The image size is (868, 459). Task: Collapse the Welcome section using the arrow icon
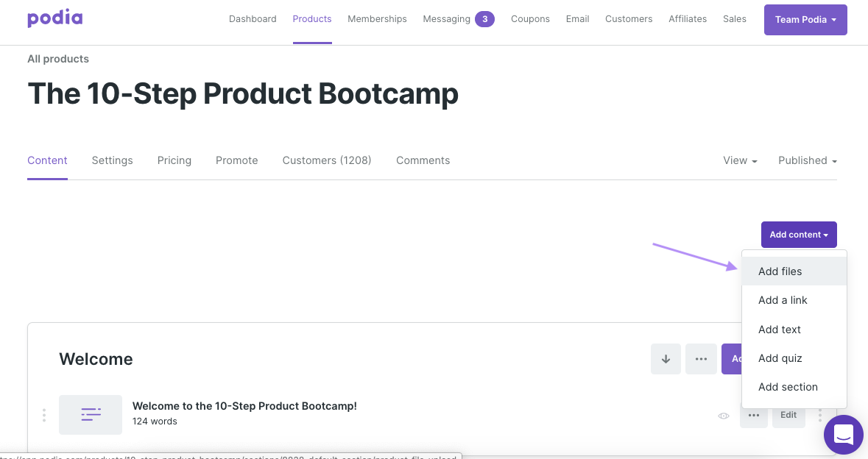(x=666, y=358)
